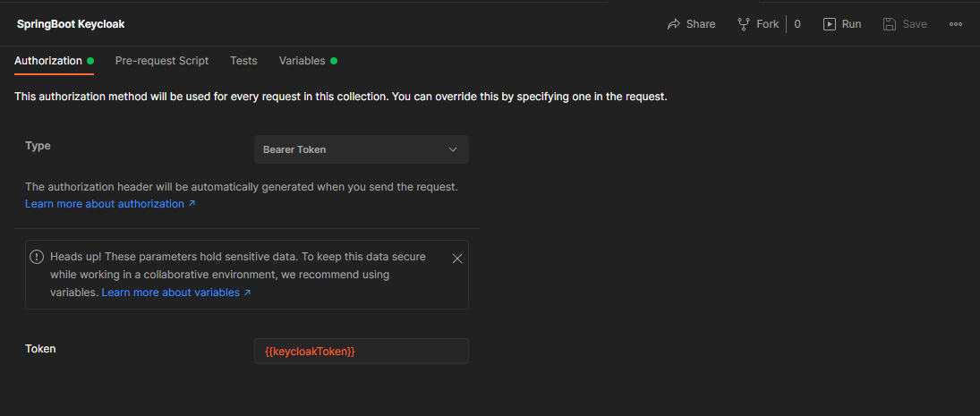Click the green dot beside Variables tab
Viewport: 980px width, 416px height.
(x=334, y=61)
